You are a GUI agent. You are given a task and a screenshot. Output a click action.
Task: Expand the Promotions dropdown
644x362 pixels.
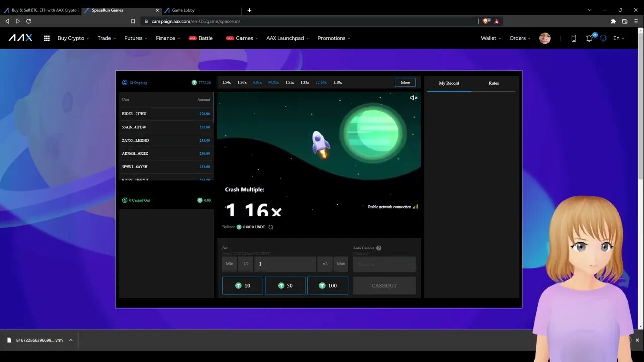[x=334, y=38]
